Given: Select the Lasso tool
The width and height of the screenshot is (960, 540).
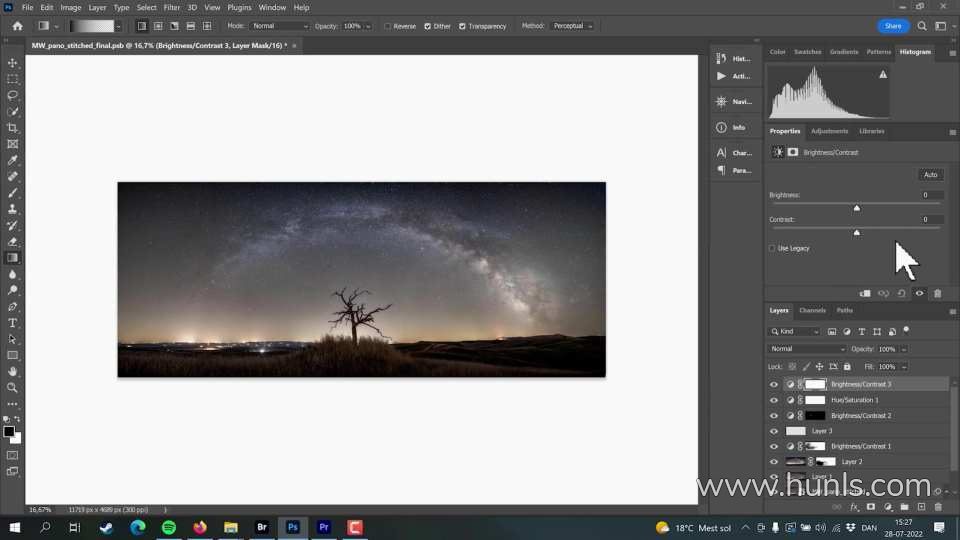Looking at the screenshot, I should (x=12, y=96).
